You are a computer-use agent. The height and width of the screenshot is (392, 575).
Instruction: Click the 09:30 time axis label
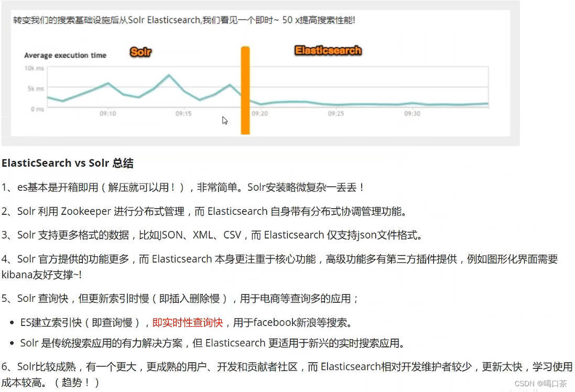tap(412, 114)
